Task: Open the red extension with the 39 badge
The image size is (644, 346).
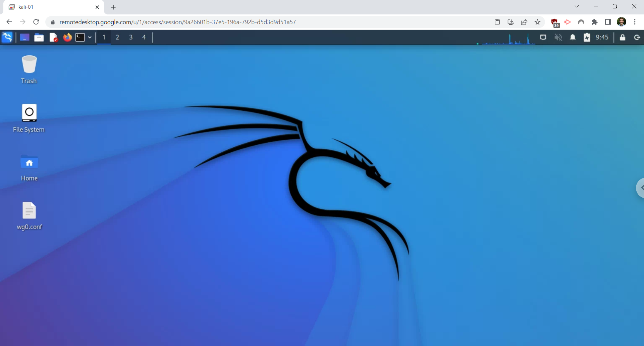Action: [x=555, y=22]
